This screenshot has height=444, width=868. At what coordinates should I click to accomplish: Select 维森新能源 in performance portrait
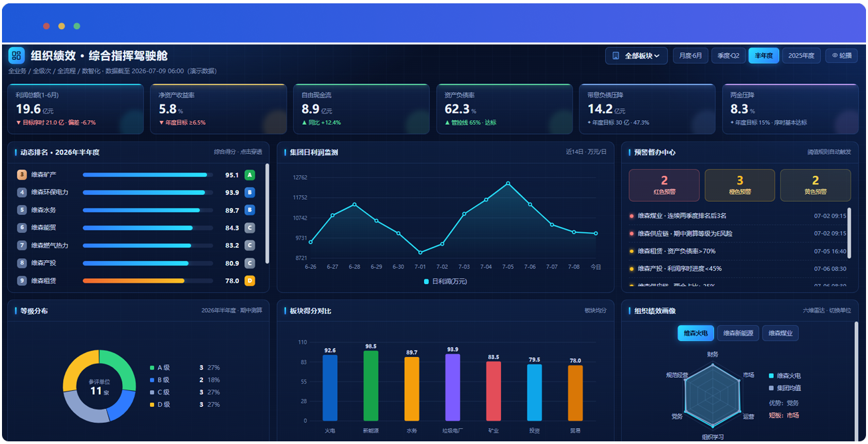[738, 333]
